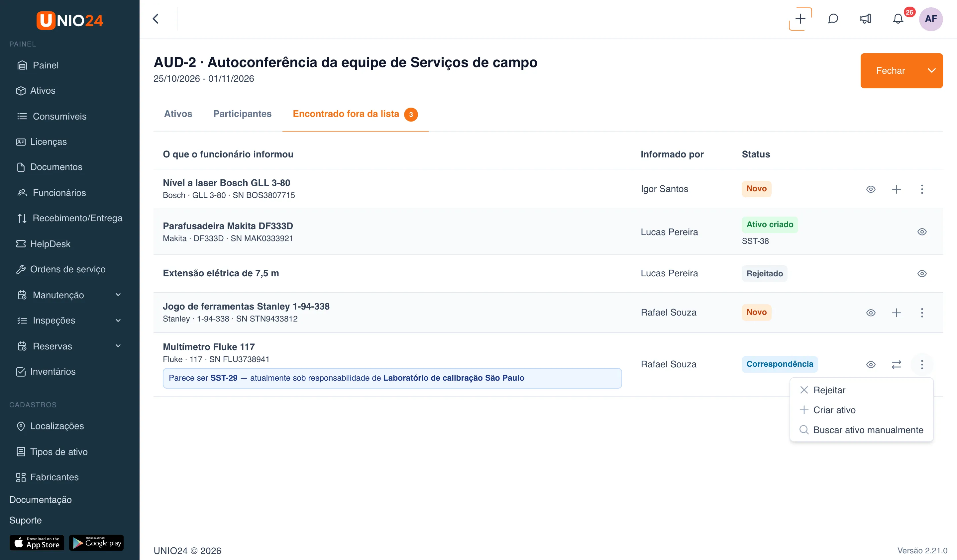
Task: Click the orange Fechar button
Action: point(890,71)
